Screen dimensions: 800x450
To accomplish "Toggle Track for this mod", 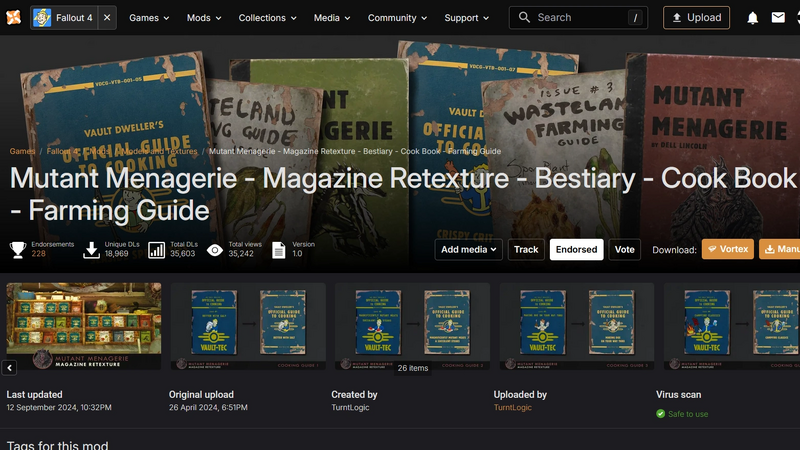I will pos(526,250).
